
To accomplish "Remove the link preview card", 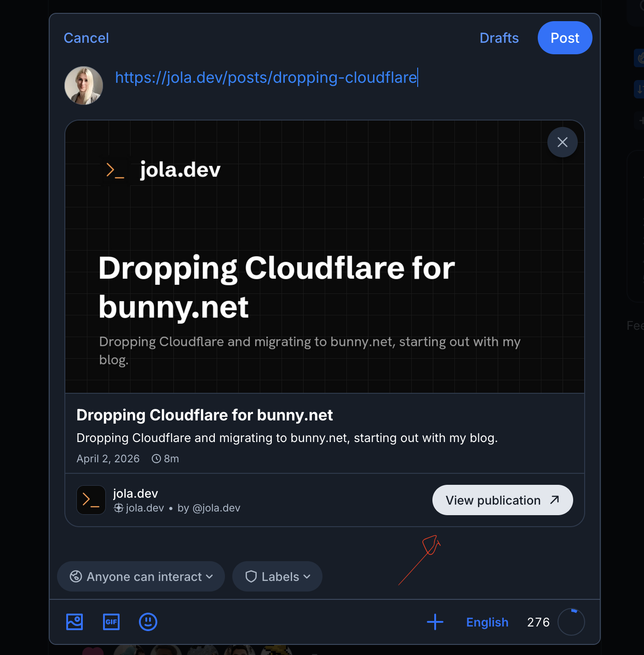I will click(x=562, y=142).
